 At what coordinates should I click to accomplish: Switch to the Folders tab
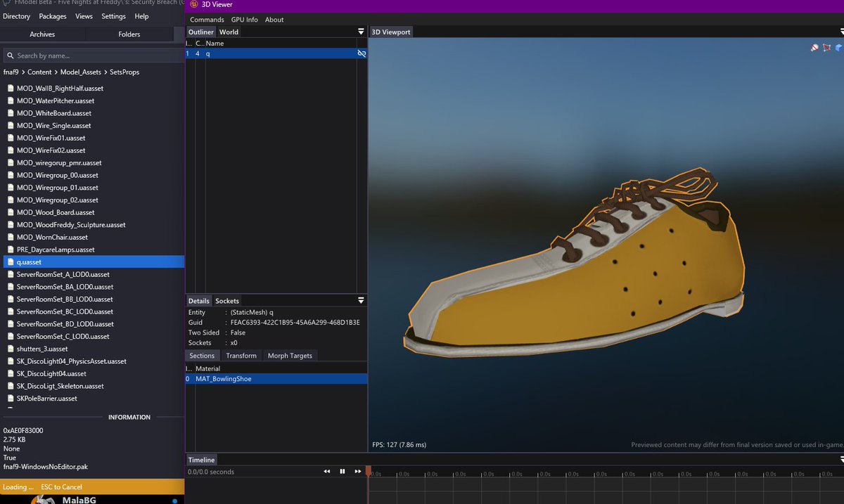pos(129,34)
